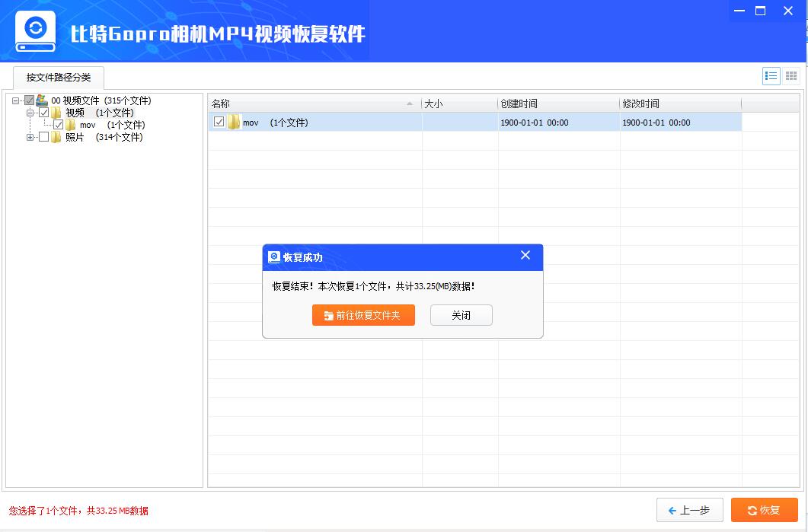Select mov (1个文件) in the tree
Screen dimensions: 808x532
tap(113, 125)
